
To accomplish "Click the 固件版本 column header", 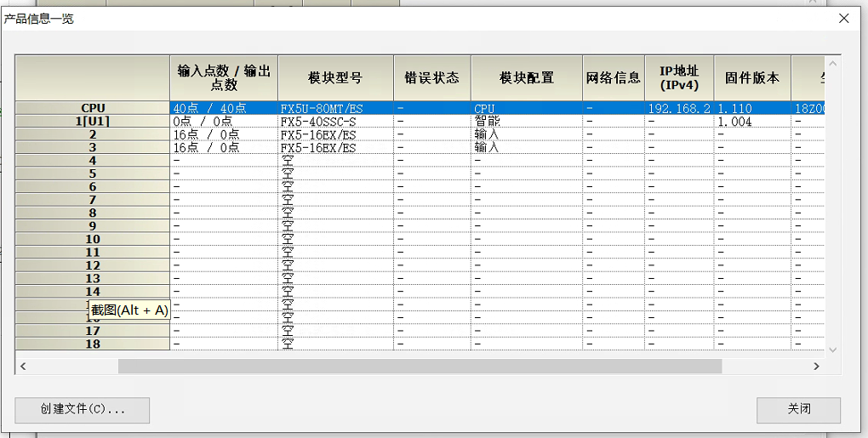I will pos(751,78).
